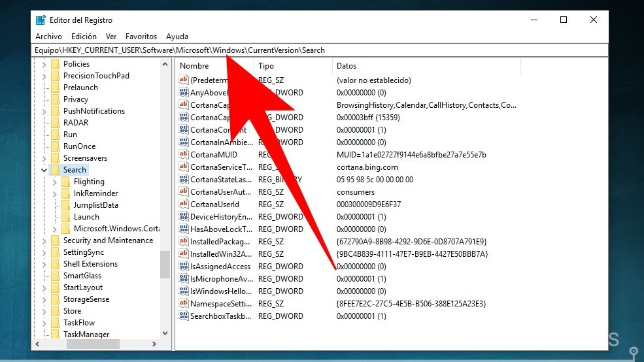Open the Ayuda menu
The image size is (644, 362).
click(x=177, y=37)
